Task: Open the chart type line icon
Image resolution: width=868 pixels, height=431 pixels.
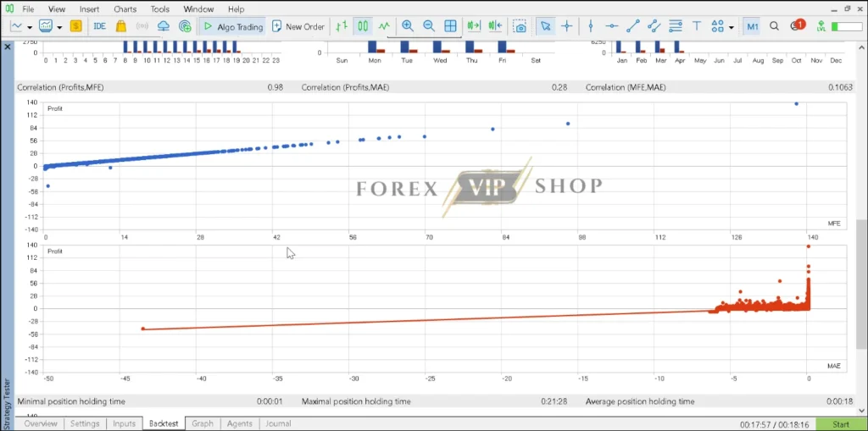Action: (x=17, y=26)
